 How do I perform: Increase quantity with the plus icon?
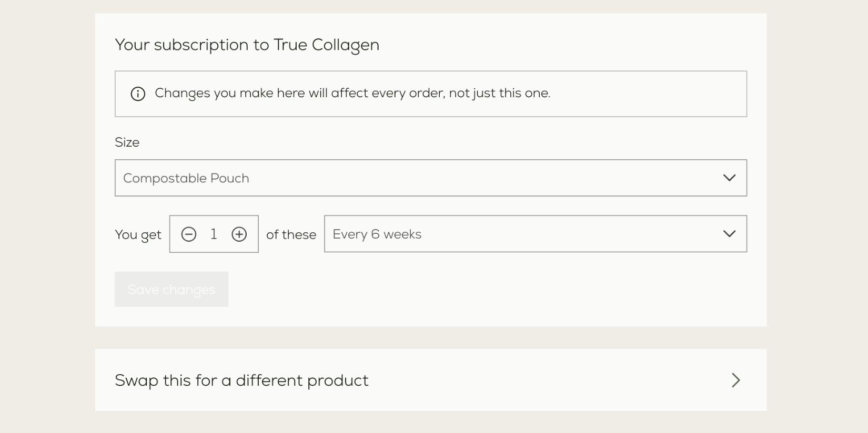pyautogui.click(x=239, y=234)
